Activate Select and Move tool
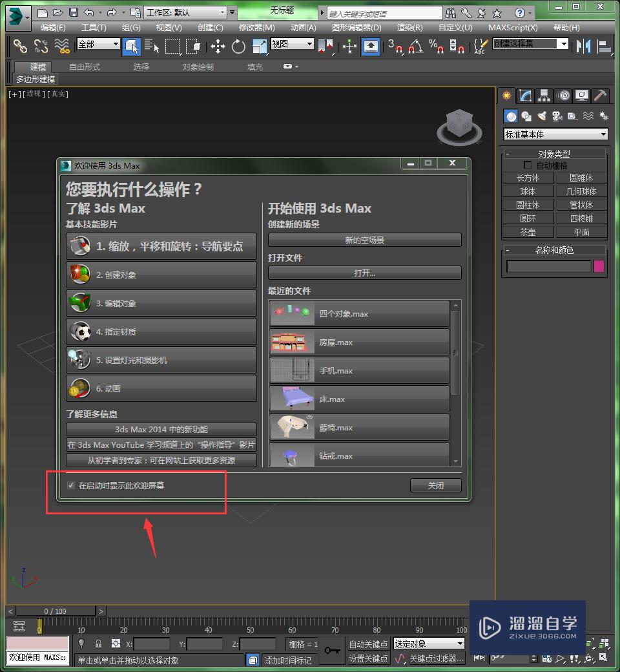The image size is (620, 672). click(x=218, y=47)
